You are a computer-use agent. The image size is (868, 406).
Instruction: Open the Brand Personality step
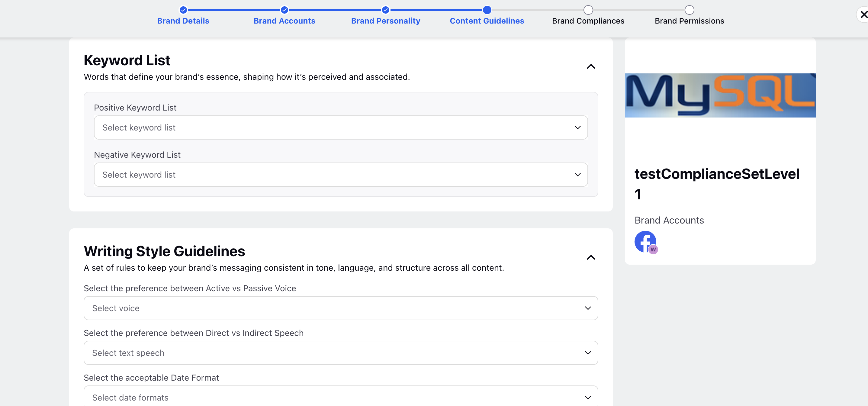(x=385, y=21)
